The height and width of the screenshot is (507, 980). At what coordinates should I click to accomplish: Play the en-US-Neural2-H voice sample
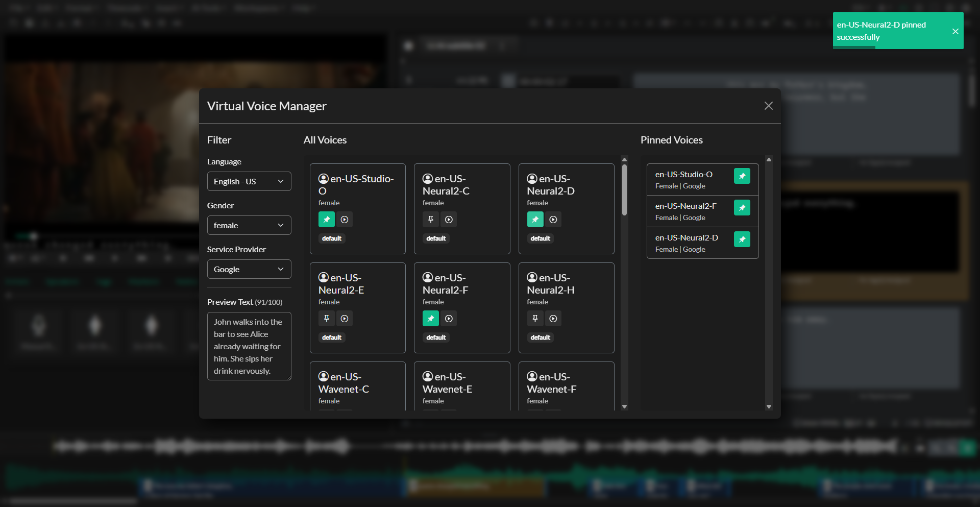point(553,318)
